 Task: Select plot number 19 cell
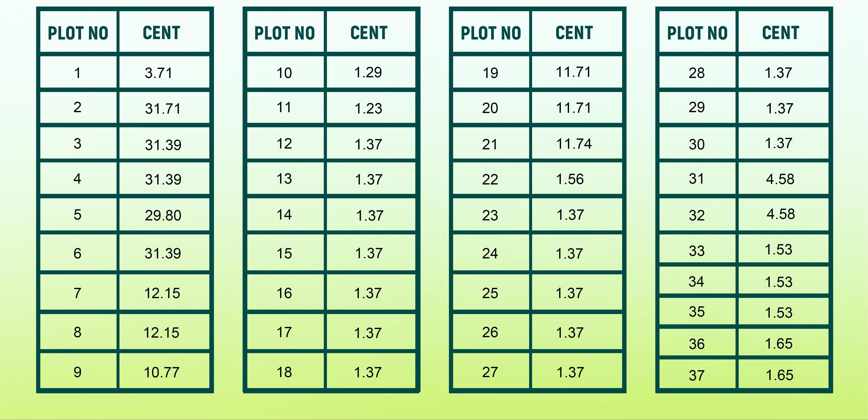click(x=490, y=73)
